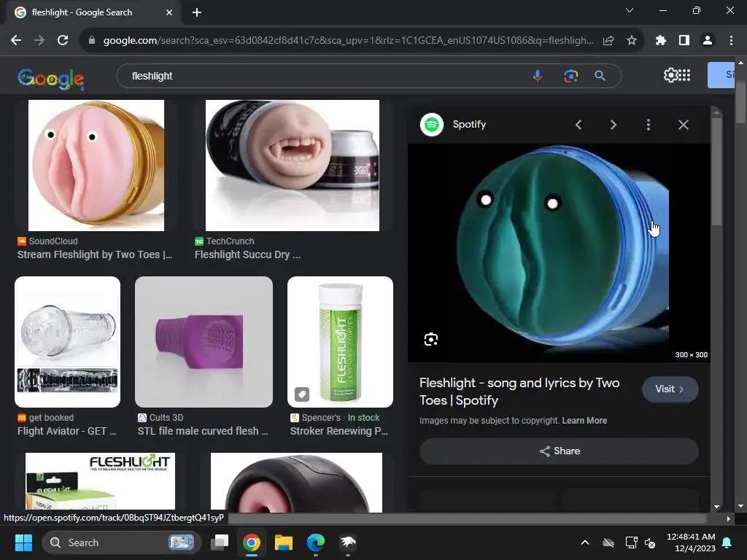Click the partially visible Sign in button
The image size is (747, 560).
point(721,75)
